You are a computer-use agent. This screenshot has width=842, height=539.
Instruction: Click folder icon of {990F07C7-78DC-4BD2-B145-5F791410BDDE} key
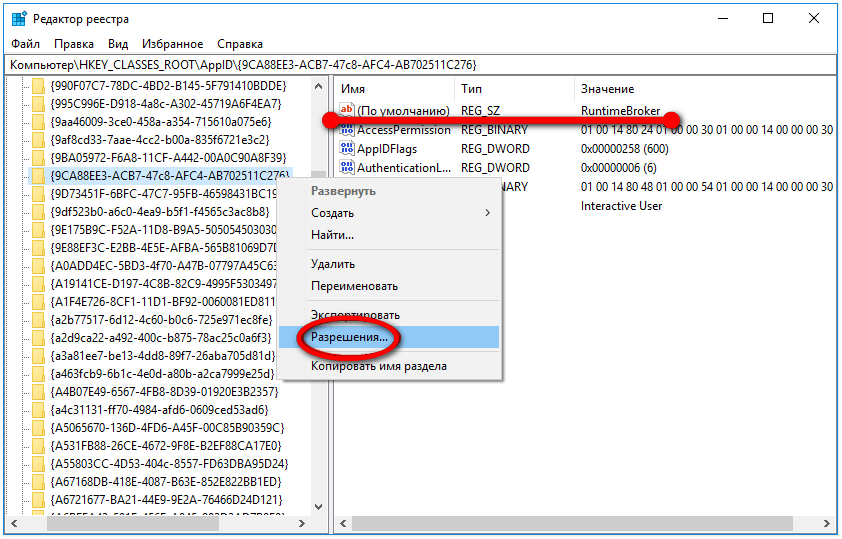(39, 86)
